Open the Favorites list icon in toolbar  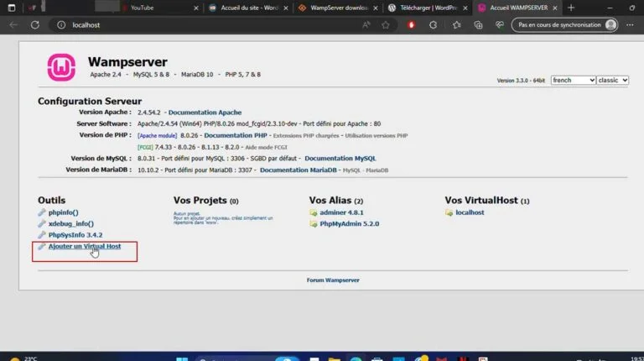[456, 25]
